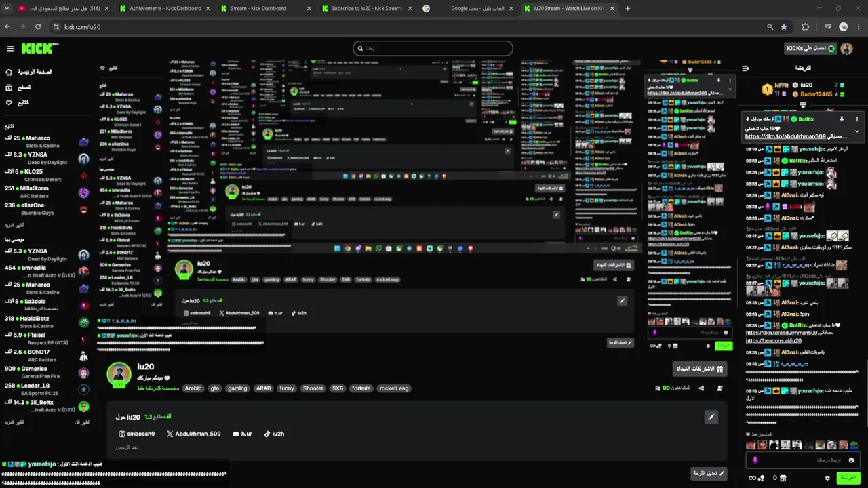
Task: Select the fortnite tag
Action: [x=361, y=388]
